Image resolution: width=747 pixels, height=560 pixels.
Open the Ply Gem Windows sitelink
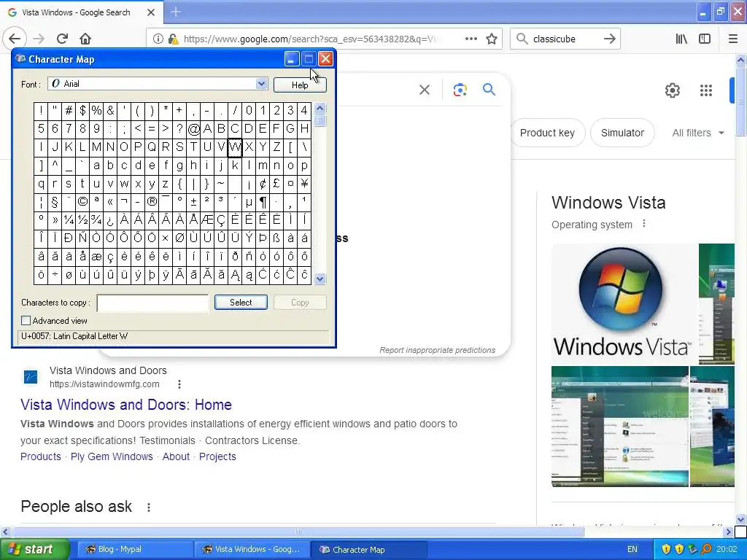click(x=112, y=456)
